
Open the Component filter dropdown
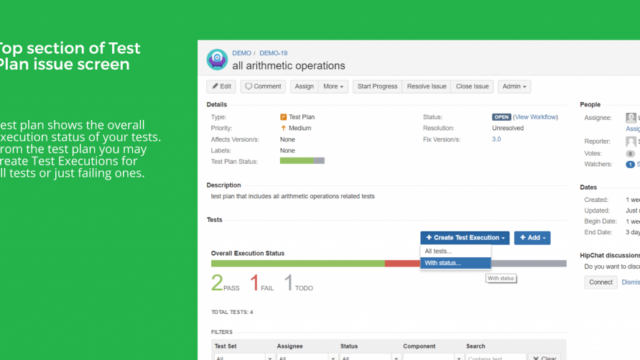pos(433,358)
